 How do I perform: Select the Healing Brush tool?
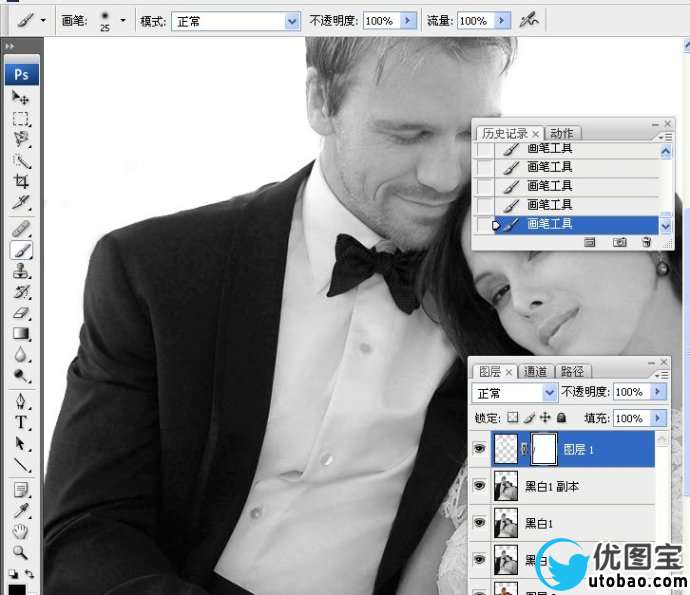tap(20, 229)
